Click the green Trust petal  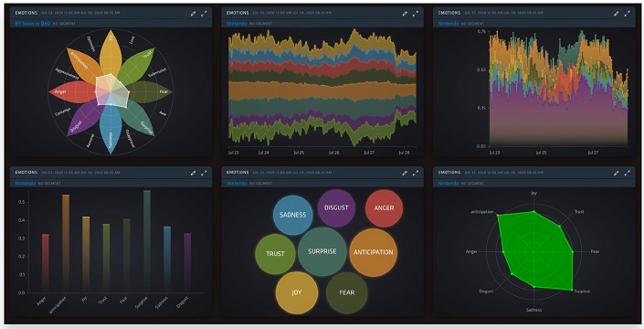[x=137, y=66]
